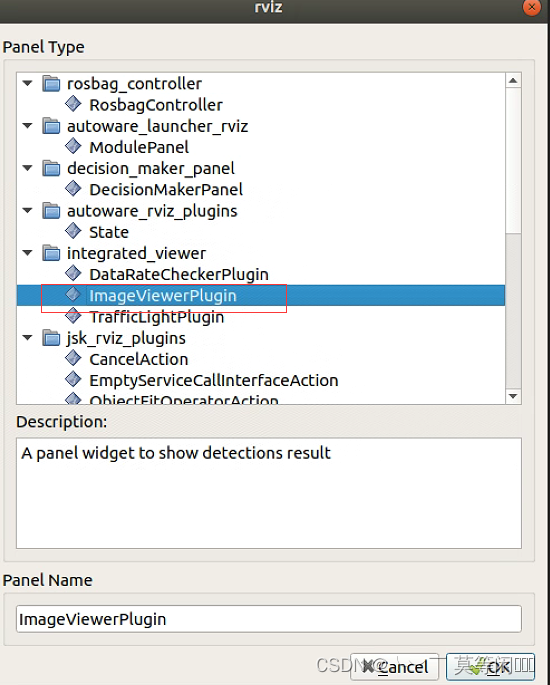Screen dimensions: 550x685
Task: Click the autoware_launcher_rviz category label
Action: (157, 126)
